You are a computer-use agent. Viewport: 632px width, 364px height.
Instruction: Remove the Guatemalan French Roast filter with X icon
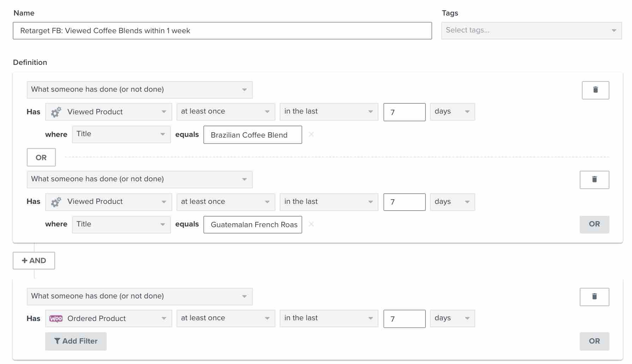pos(311,224)
